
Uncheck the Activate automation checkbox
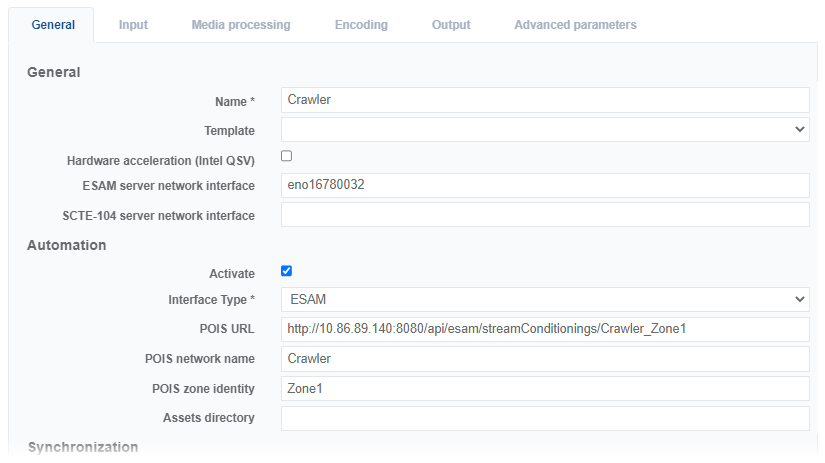287,271
